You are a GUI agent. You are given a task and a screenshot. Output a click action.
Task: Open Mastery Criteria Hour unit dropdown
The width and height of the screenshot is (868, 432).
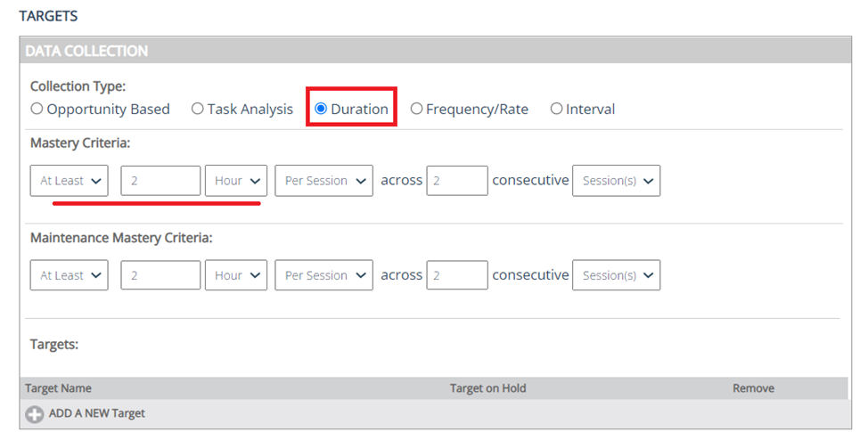pos(236,181)
